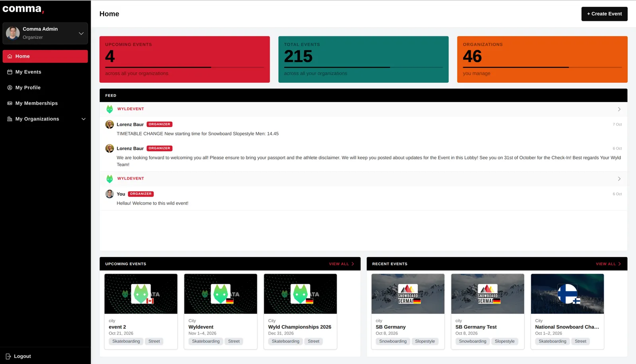The image size is (636, 364).
Task: Click the Upcoming Events progress bar
Action: tap(184, 67)
